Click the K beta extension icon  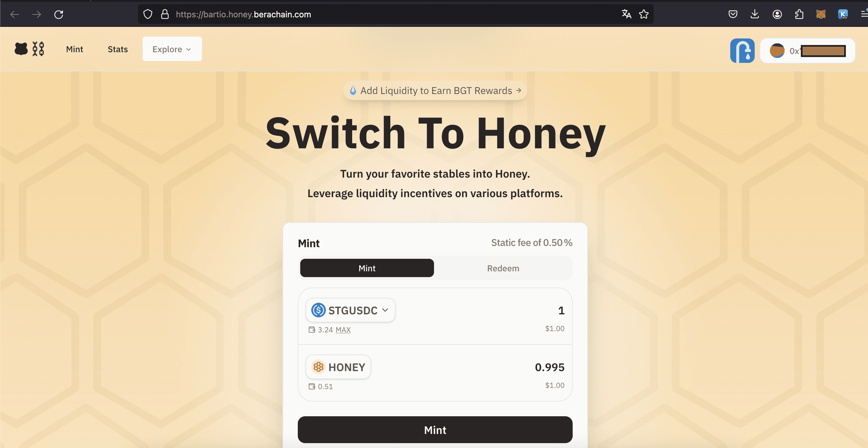pos(843,14)
